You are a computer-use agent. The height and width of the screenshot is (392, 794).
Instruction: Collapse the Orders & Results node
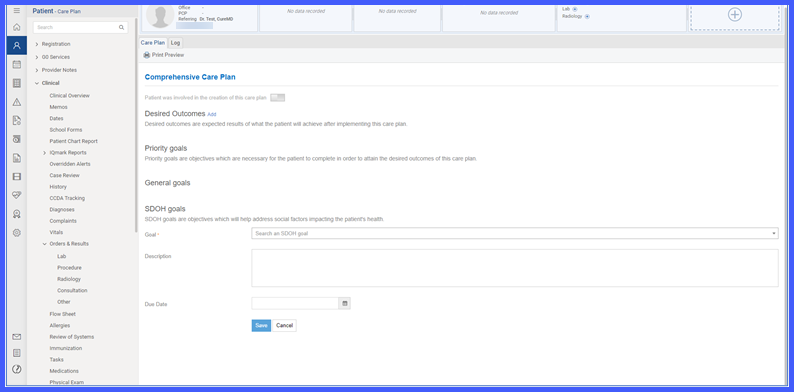tap(45, 244)
